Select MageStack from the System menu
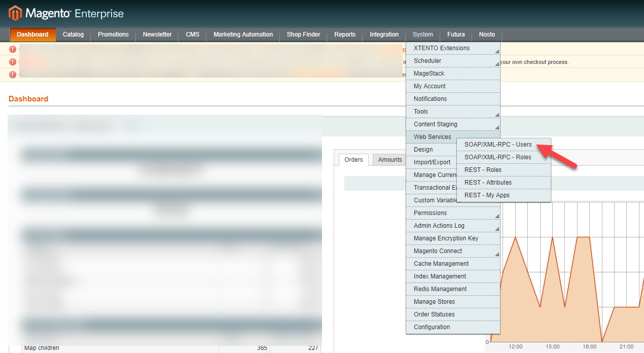This screenshot has width=644, height=353. [x=453, y=74]
